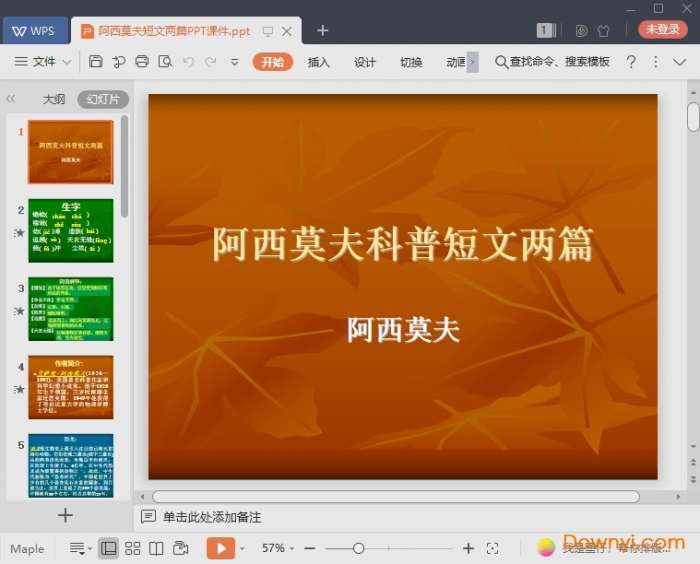Select slide 5 blue thumbnail
Image resolution: width=700 pixels, height=564 pixels.
pyautogui.click(x=71, y=466)
